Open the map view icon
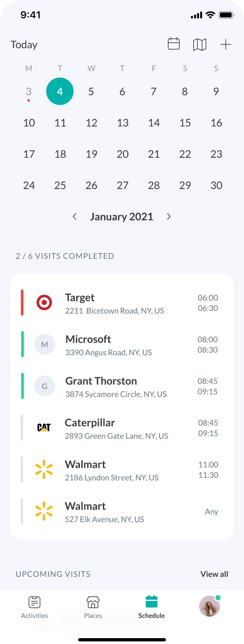The image size is (244, 644). point(200,44)
